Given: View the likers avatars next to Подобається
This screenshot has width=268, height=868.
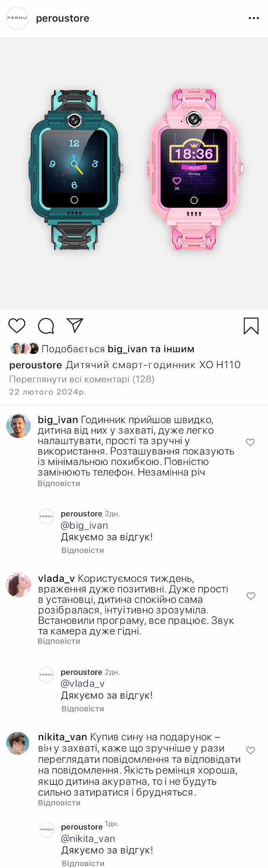Looking at the screenshot, I should coord(25,349).
